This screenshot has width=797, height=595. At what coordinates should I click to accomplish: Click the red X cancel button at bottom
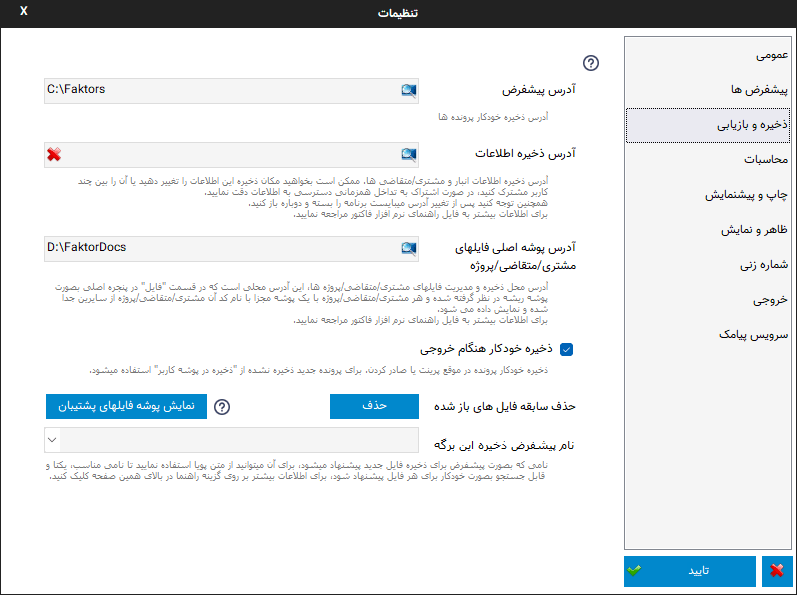tap(777, 571)
